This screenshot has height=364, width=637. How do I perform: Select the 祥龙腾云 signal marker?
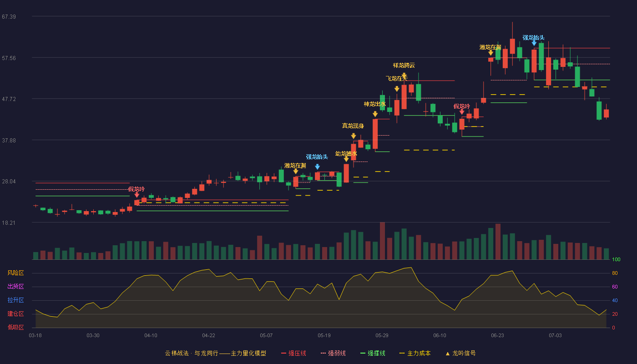404,76
